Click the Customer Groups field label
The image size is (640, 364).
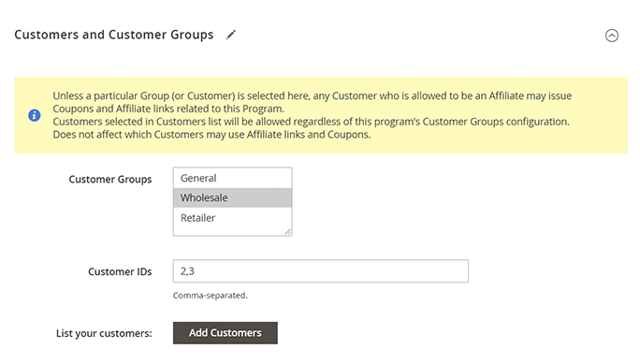point(110,179)
